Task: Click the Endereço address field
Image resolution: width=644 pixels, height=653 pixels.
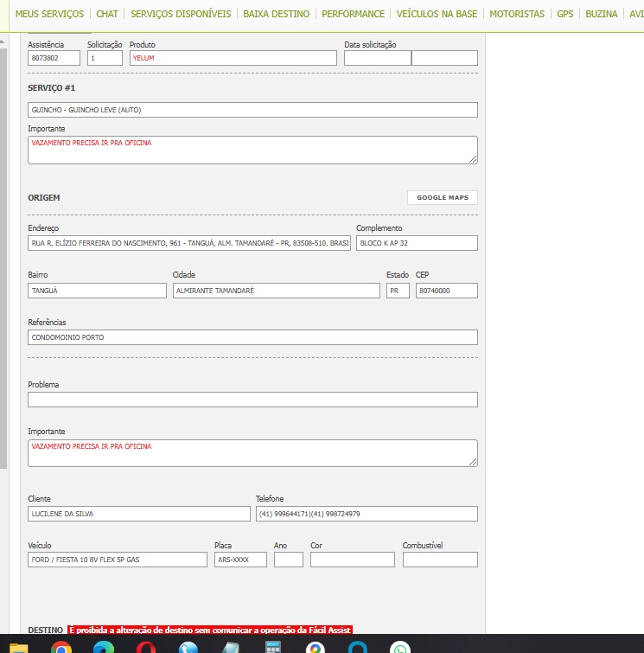Action: click(189, 243)
